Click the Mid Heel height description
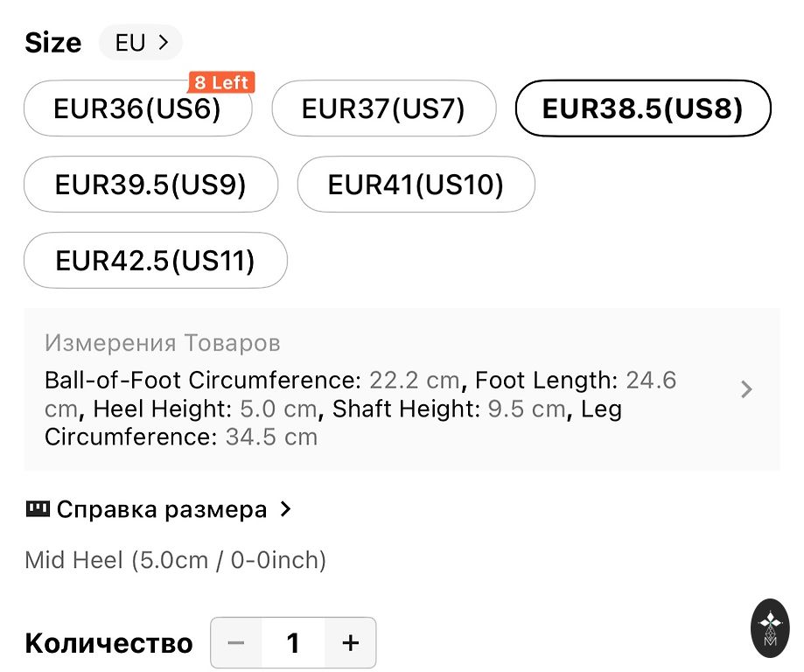Image resolution: width=804 pixels, height=672 pixels. tap(175, 560)
